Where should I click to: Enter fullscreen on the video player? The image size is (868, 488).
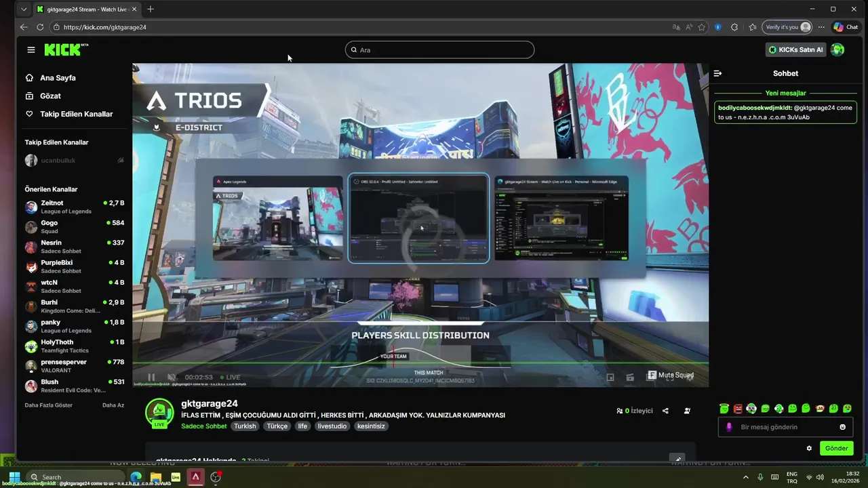(670, 377)
